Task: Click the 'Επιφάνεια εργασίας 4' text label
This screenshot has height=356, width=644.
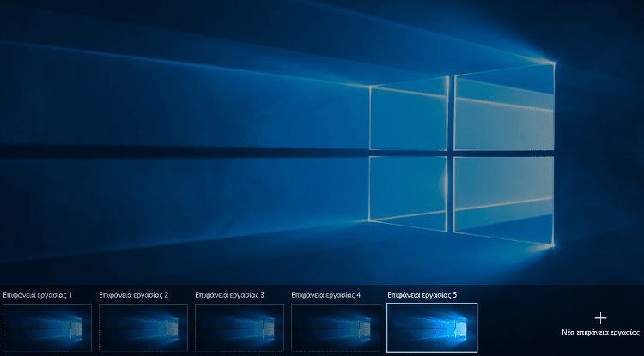Action: click(x=326, y=295)
